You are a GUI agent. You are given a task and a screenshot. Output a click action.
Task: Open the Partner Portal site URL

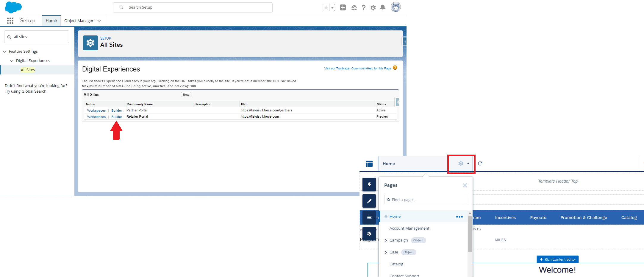[x=266, y=110]
